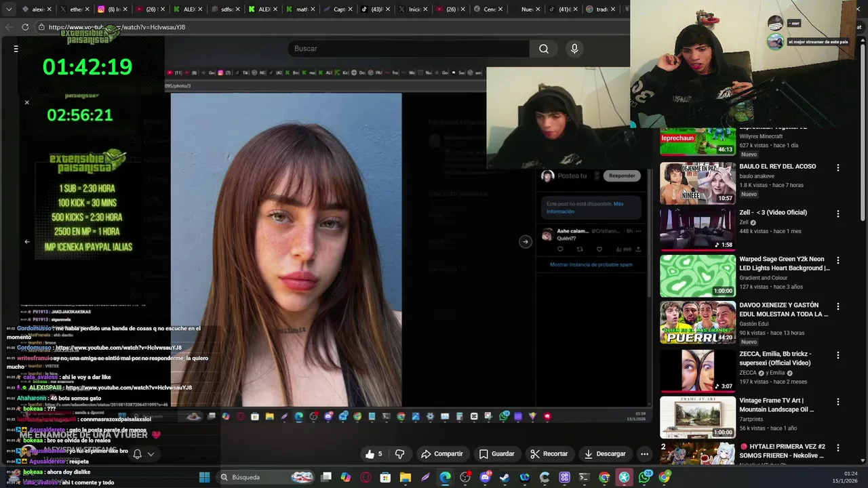Click the Buscar search field

point(409,49)
